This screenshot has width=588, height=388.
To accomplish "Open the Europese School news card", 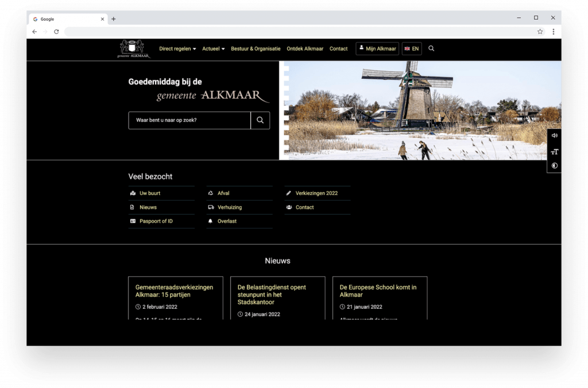I will coord(379,291).
